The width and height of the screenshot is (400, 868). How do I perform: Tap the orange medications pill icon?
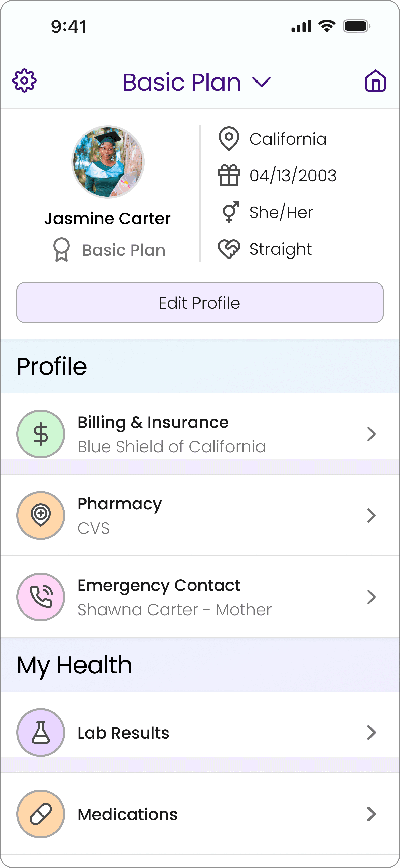point(41,814)
